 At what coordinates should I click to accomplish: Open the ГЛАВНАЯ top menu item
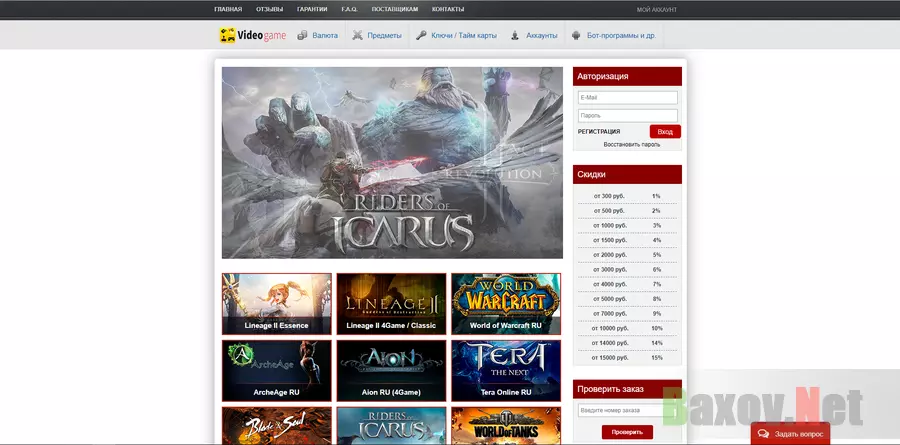click(x=228, y=10)
